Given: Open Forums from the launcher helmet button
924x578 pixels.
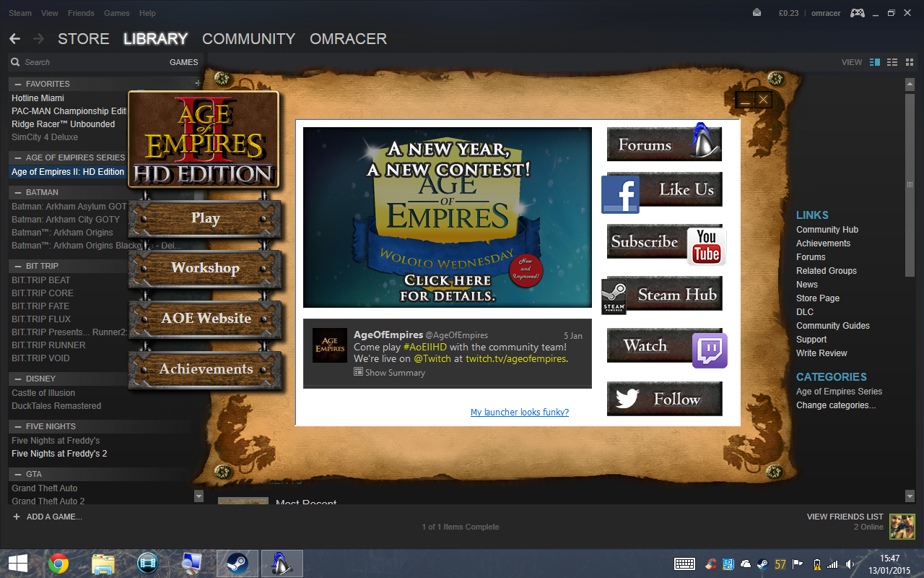Looking at the screenshot, I should [664, 144].
